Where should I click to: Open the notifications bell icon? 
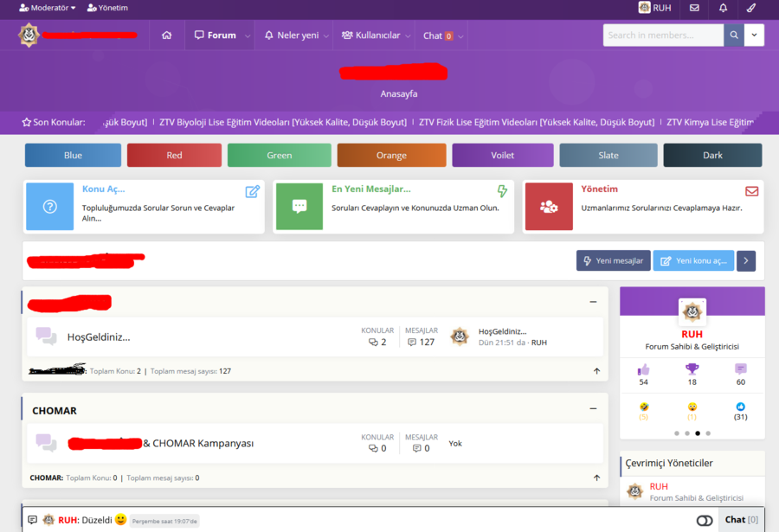723,8
